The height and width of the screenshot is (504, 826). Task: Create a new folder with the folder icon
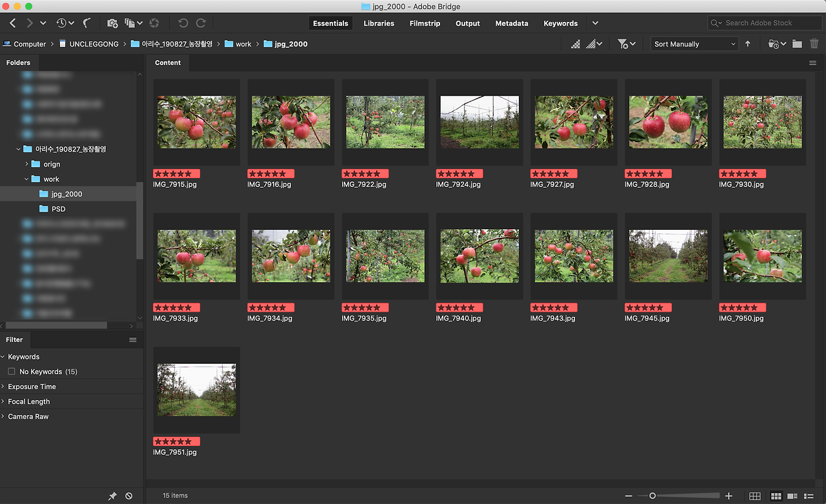798,44
